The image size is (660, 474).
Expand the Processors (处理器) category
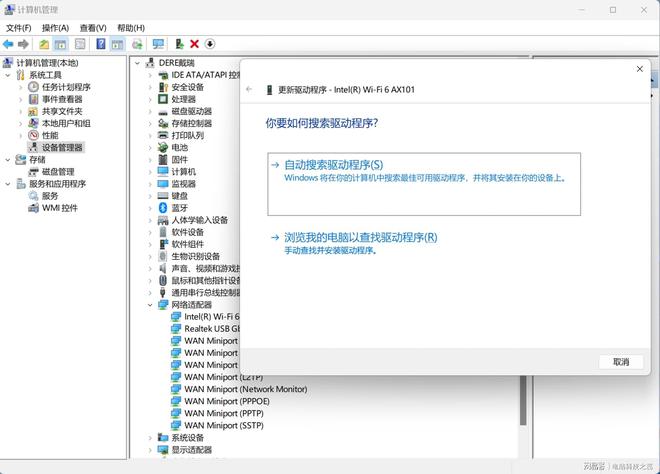pyautogui.click(x=150, y=99)
